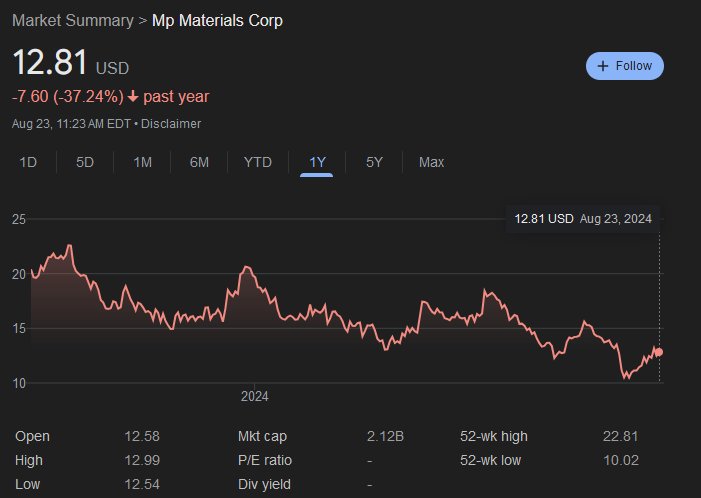Select the 1Y time range tab
The width and height of the screenshot is (701, 498).
coord(317,162)
